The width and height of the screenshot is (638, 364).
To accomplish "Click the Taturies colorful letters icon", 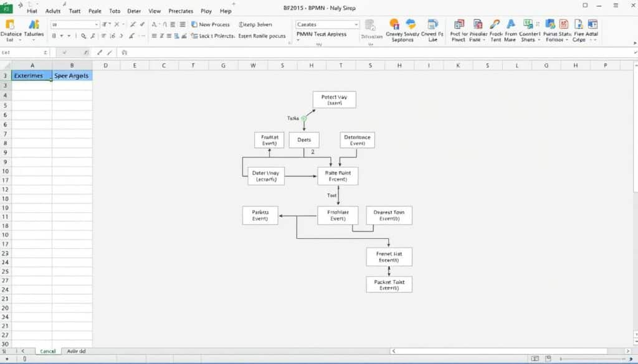I will point(34,25).
